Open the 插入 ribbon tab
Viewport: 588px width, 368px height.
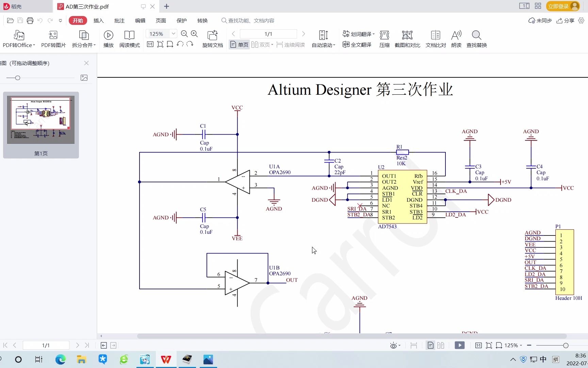98,20
